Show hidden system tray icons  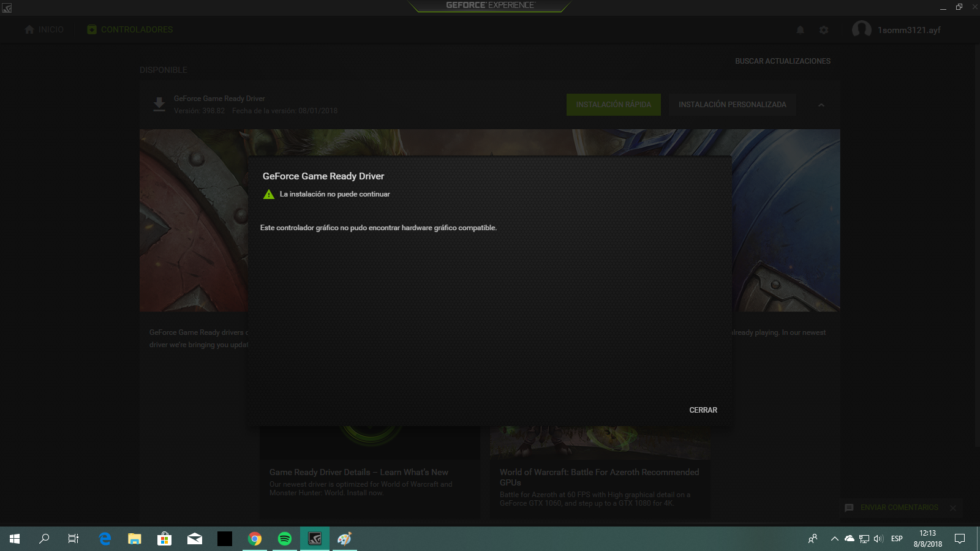834,539
